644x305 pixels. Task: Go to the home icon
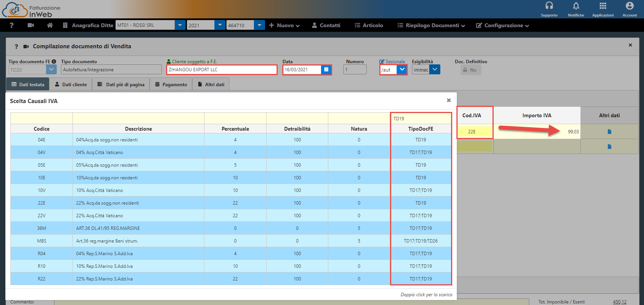[50, 25]
